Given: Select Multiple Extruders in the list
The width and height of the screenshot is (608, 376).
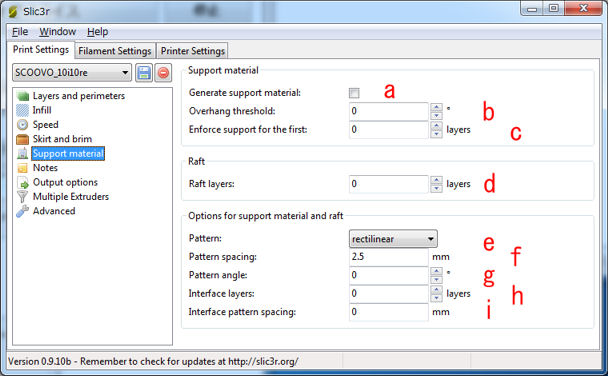Looking at the screenshot, I should pos(71,197).
